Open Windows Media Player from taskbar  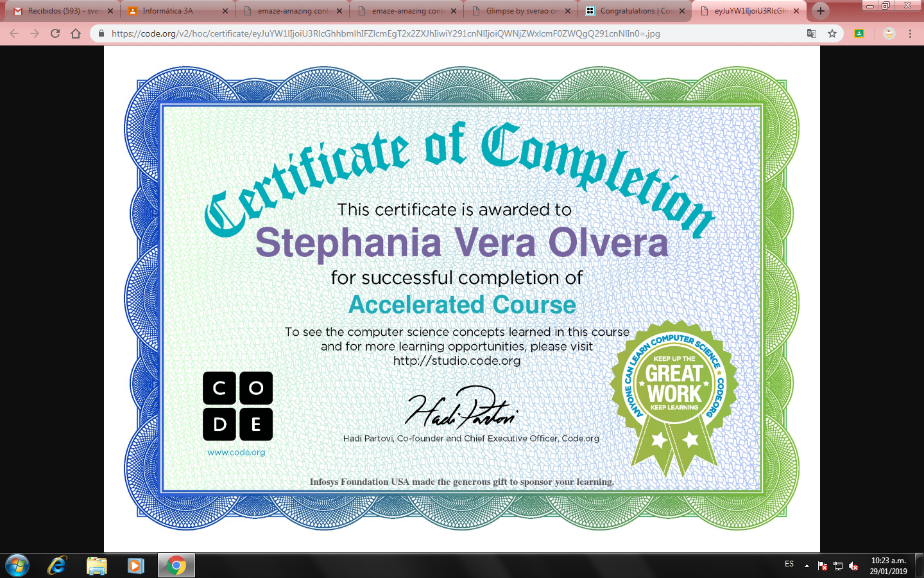coord(135,566)
